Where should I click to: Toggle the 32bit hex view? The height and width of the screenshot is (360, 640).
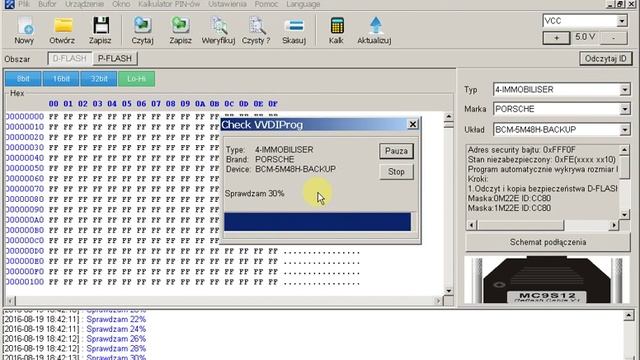coord(99,78)
